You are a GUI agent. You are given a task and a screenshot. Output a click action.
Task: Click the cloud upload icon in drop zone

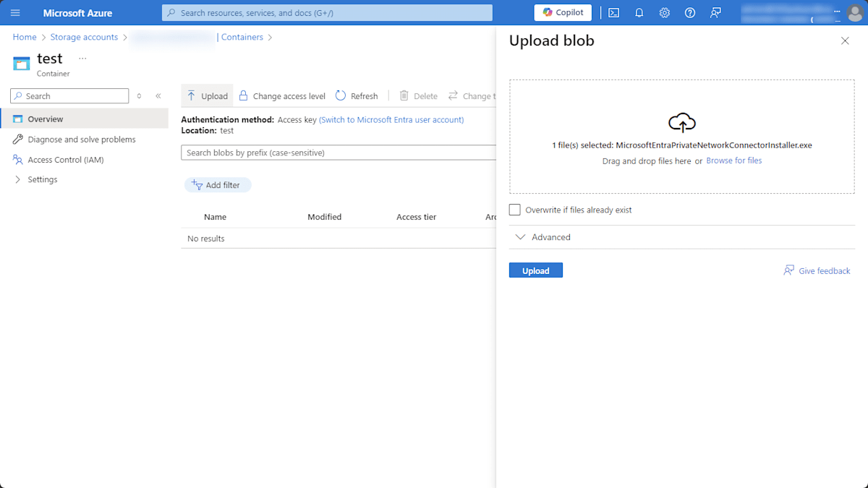coord(681,123)
